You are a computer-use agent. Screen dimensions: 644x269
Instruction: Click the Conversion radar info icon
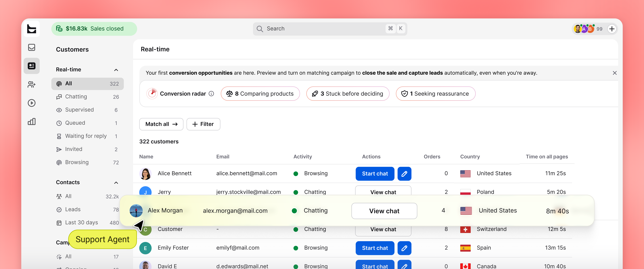[x=211, y=94]
